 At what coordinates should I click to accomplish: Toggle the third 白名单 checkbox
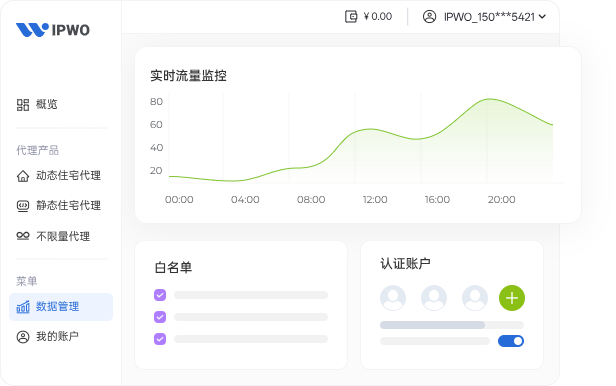(x=160, y=339)
